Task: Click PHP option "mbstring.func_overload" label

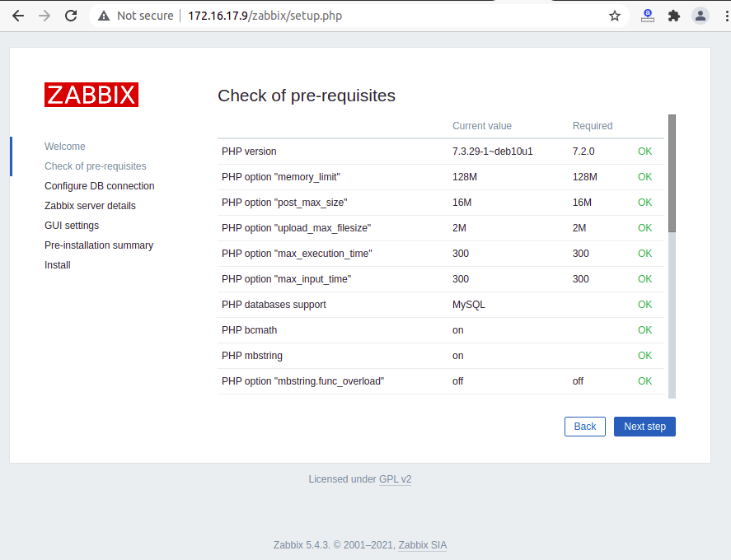Action: [302, 381]
